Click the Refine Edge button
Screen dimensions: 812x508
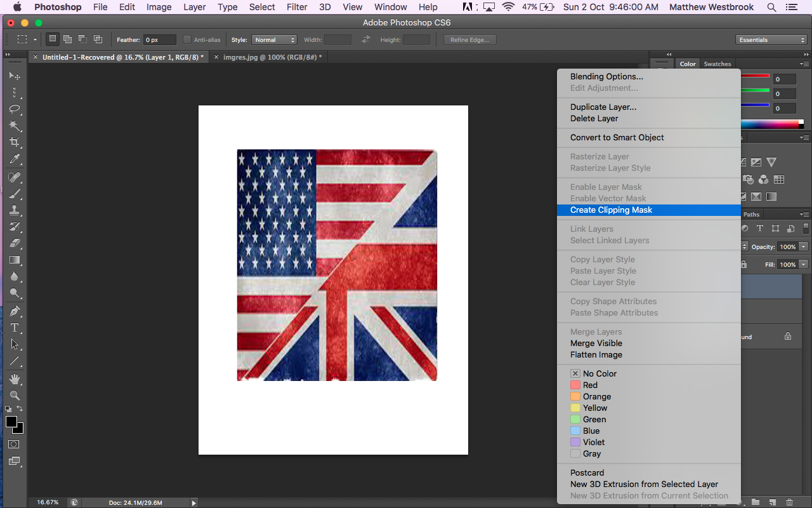tap(469, 39)
